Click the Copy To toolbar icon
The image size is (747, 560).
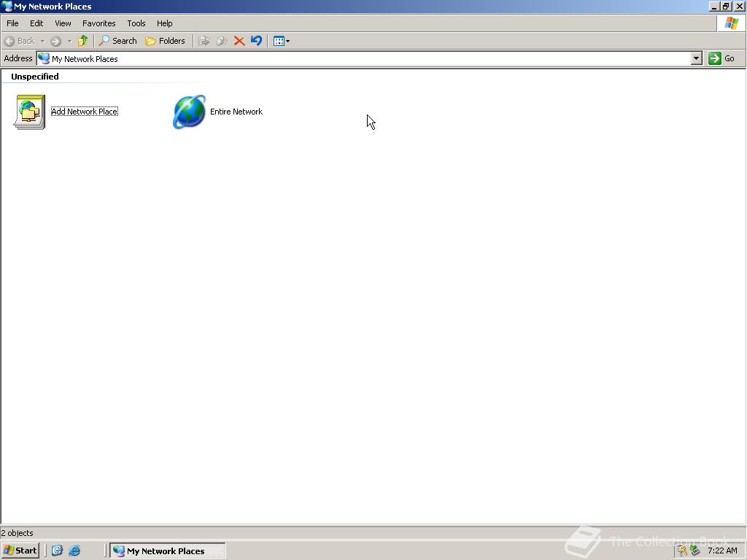coord(222,41)
